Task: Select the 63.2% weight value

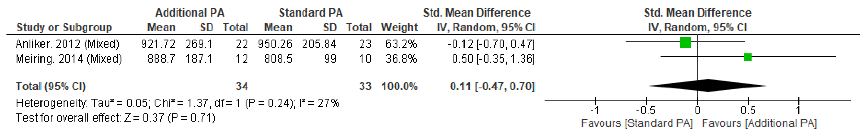Action: (401, 44)
